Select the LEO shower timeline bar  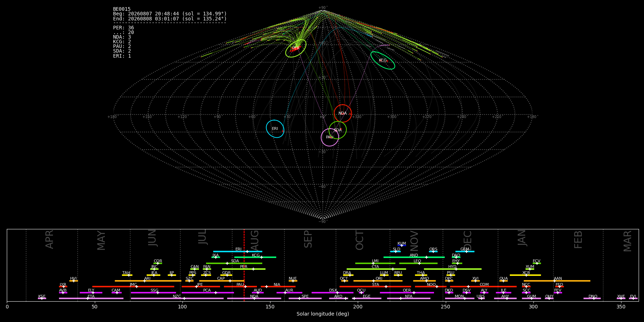pos(418,263)
